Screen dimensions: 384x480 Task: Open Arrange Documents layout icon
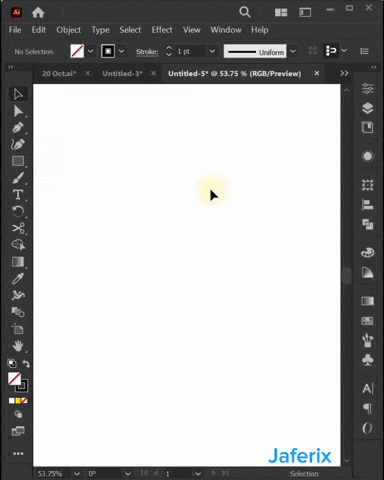[x=281, y=13]
